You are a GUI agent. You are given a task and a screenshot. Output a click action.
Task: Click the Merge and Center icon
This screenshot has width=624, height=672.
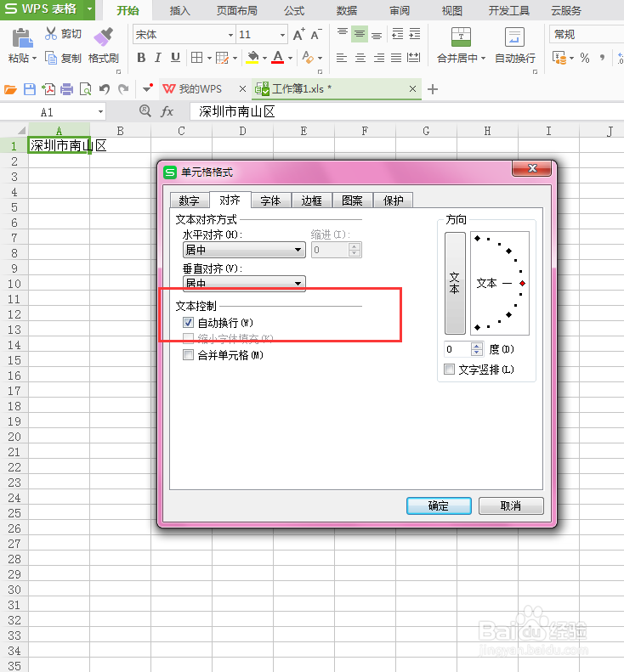(x=461, y=37)
